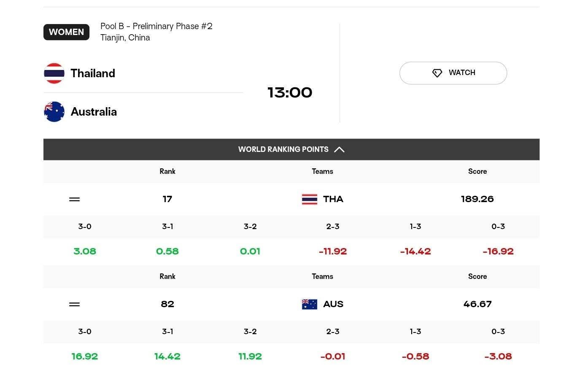Click Thailand's score 189.26
588x373 pixels.
click(x=477, y=199)
